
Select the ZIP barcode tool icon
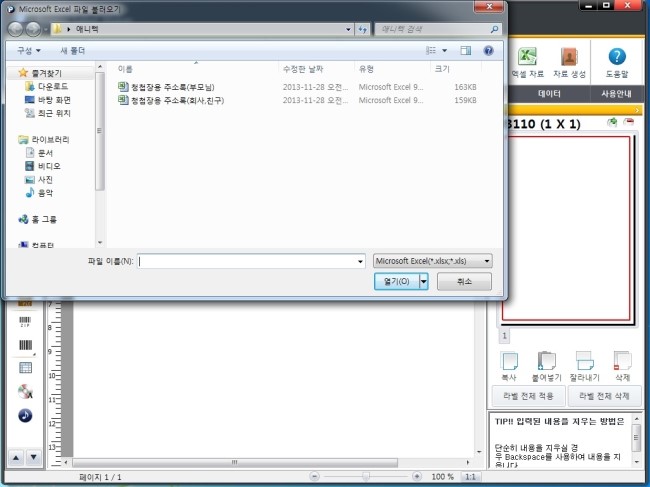pos(25,321)
